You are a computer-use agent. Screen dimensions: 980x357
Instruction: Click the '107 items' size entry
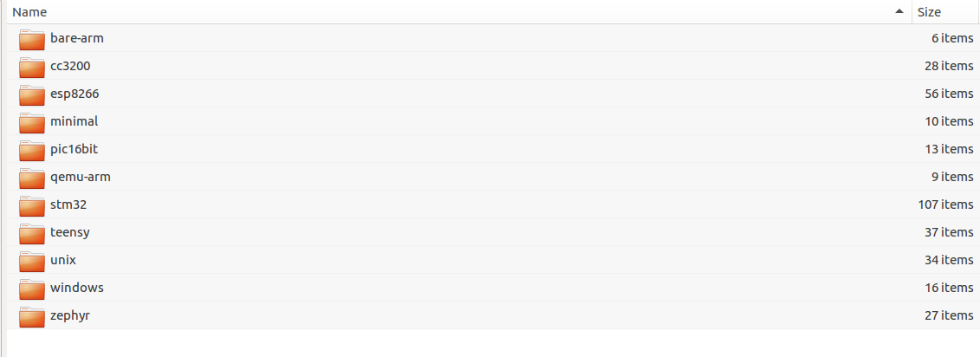[x=945, y=204]
